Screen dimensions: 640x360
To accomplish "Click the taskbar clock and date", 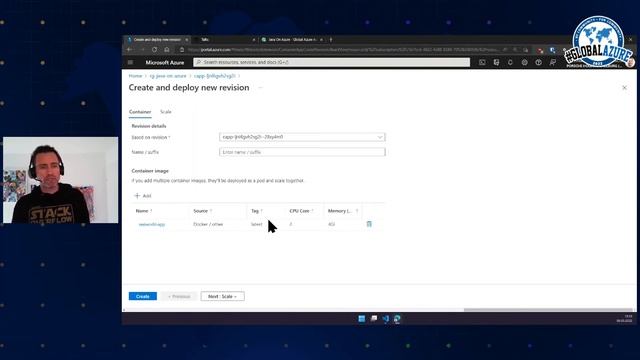I will [x=624, y=319].
